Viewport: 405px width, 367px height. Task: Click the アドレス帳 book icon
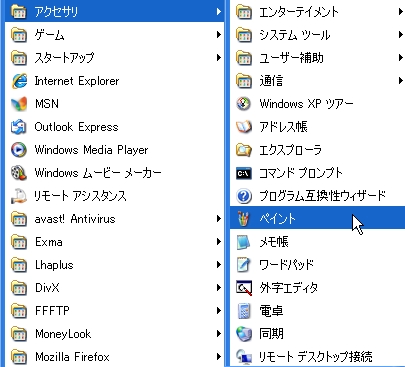[x=244, y=127]
